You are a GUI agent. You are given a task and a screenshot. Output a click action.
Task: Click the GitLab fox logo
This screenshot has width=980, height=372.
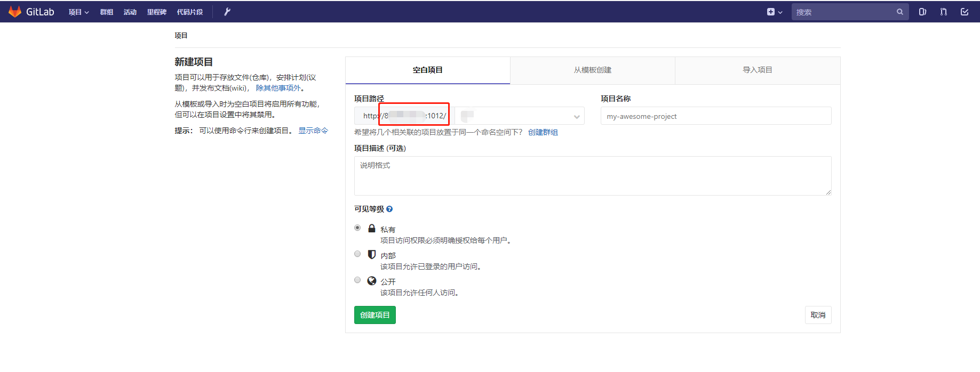pos(15,12)
